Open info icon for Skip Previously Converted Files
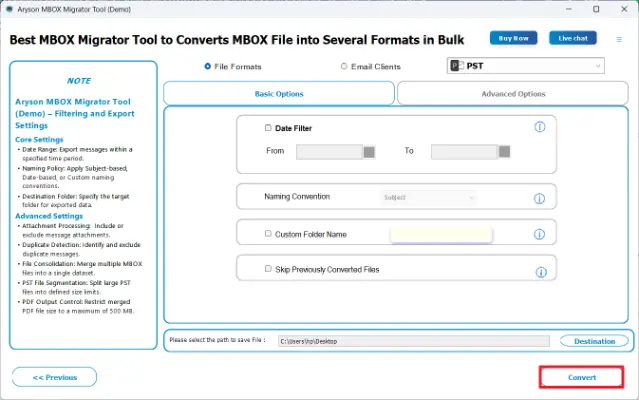Screen dimensions: 639x400 (x=541, y=272)
